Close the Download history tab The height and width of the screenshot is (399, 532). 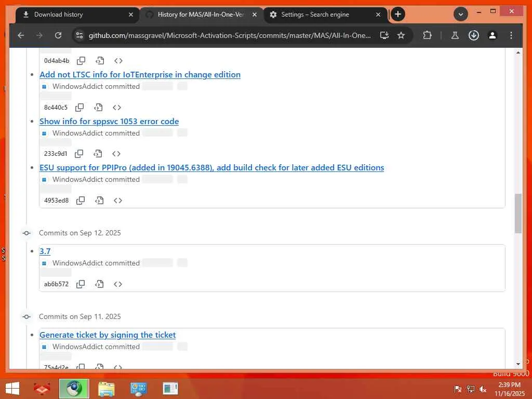(131, 15)
